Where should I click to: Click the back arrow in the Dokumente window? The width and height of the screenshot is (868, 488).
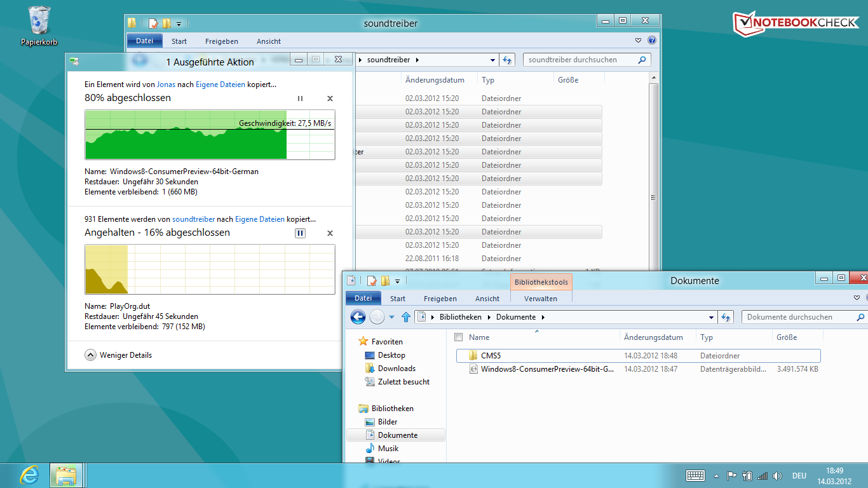pyautogui.click(x=358, y=317)
